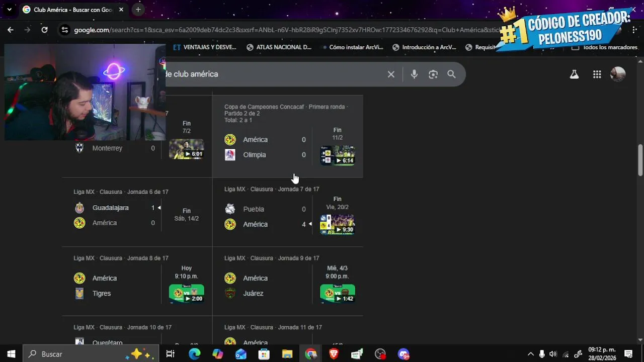
Task: Play América vs Tigres 2:00 preview
Action: pos(187,294)
